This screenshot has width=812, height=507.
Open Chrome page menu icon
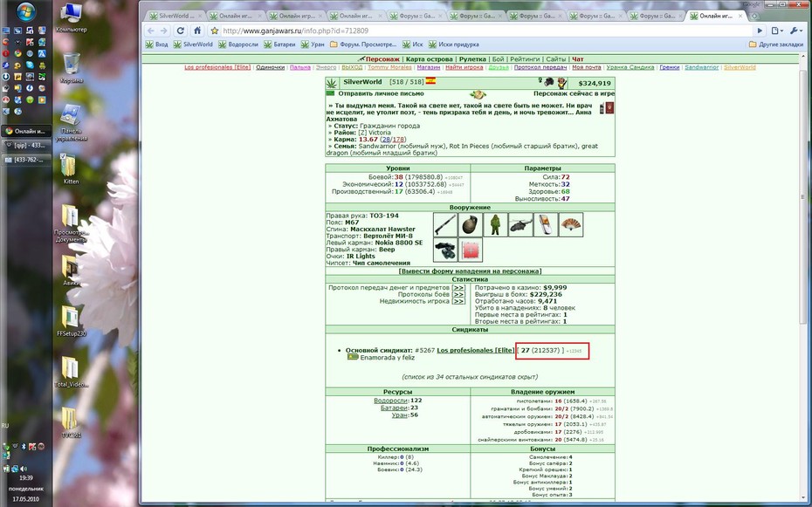click(x=777, y=31)
